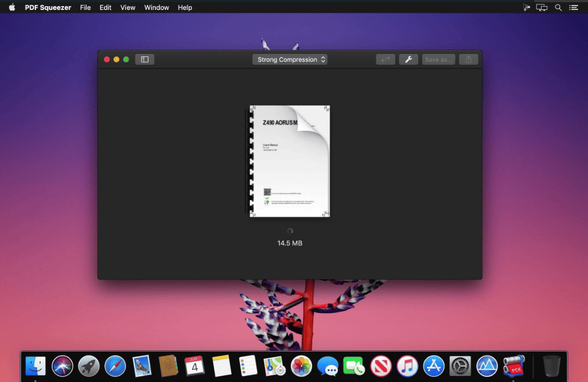The width and height of the screenshot is (588, 382).
Task: Open Messages from the dock
Action: (327, 366)
